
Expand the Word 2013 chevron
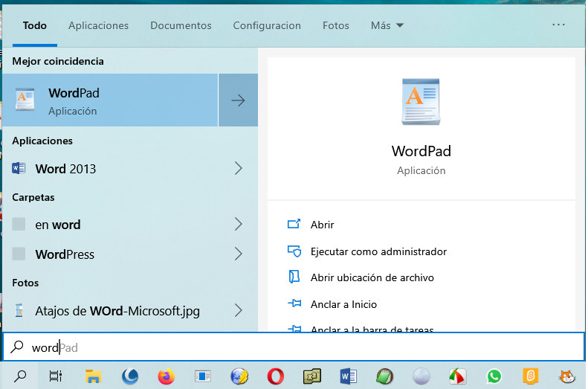pyautogui.click(x=239, y=168)
